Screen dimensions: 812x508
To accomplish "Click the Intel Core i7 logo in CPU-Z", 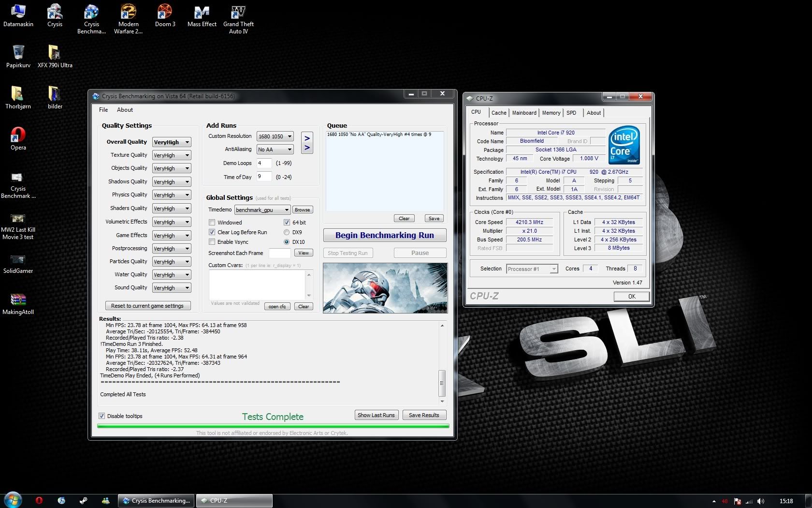I will [624, 145].
